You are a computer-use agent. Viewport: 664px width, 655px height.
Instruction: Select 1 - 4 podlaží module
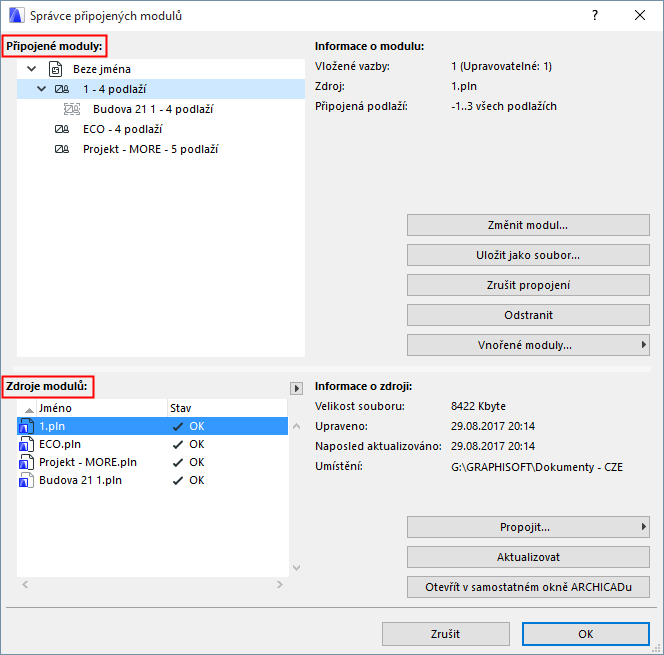point(161,89)
